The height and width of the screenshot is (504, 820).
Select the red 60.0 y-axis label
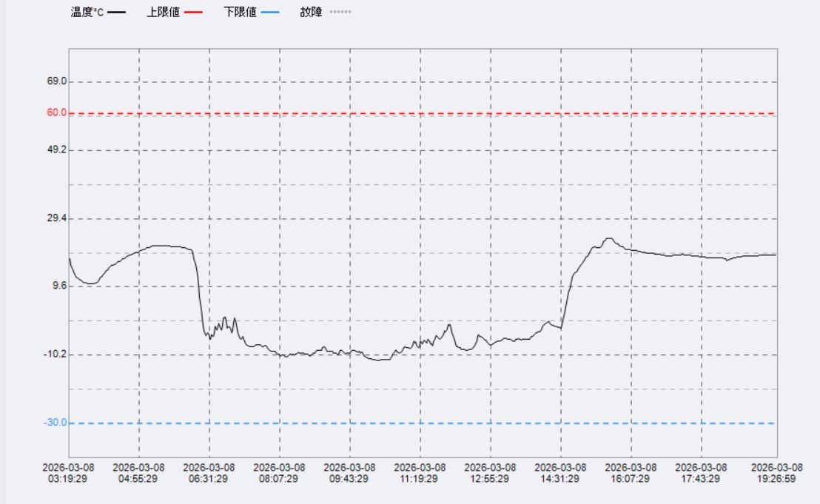pyautogui.click(x=56, y=112)
